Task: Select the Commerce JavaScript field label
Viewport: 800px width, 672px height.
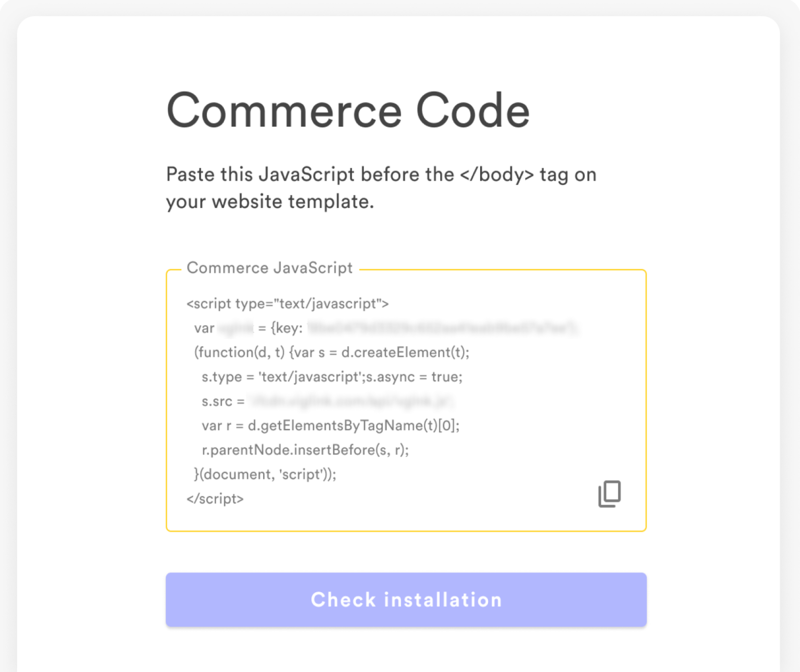Action: point(270,268)
